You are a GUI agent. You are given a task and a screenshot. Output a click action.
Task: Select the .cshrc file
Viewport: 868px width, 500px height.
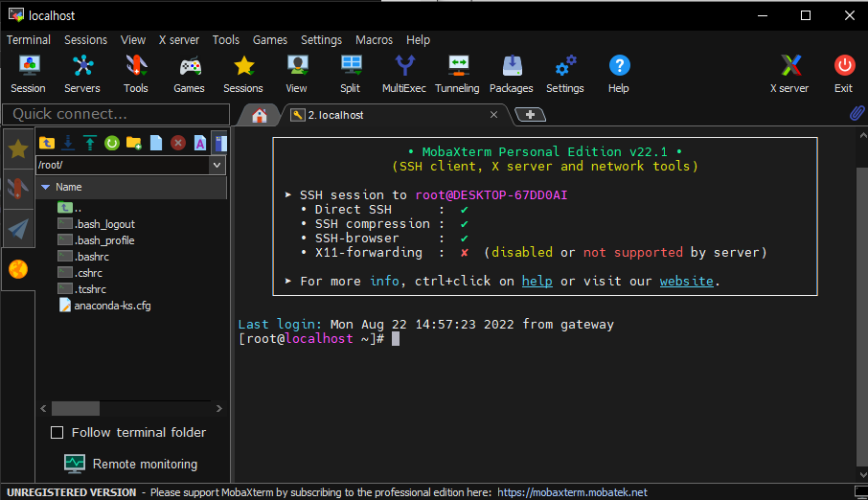(x=80, y=273)
